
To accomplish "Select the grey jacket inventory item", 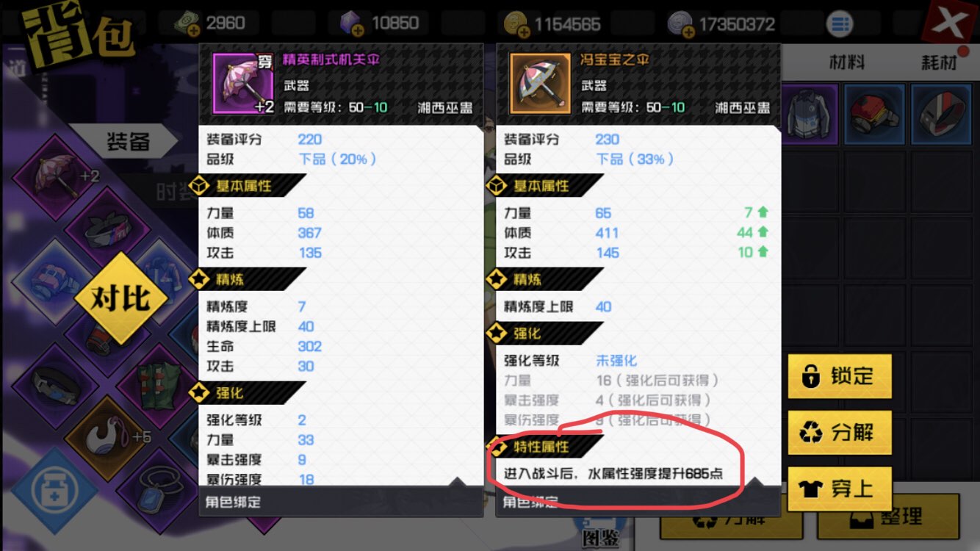I will [x=810, y=114].
